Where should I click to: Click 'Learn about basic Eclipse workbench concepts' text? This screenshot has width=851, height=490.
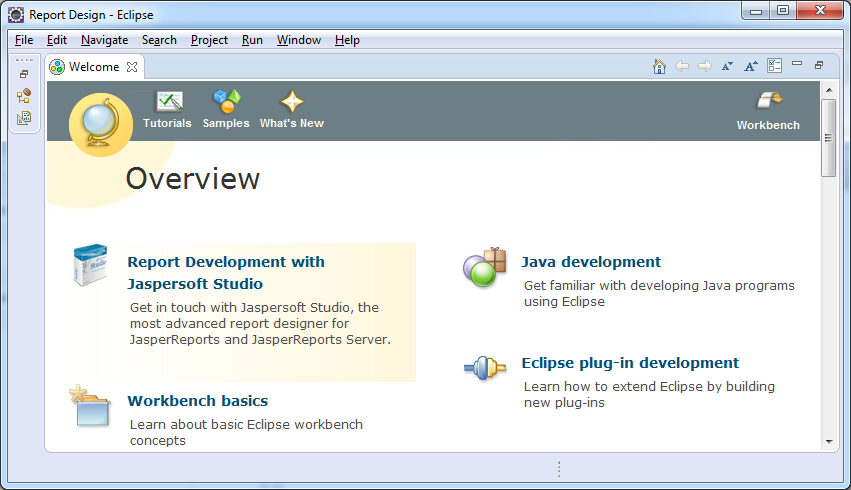pyautogui.click(x=246, y=432)
